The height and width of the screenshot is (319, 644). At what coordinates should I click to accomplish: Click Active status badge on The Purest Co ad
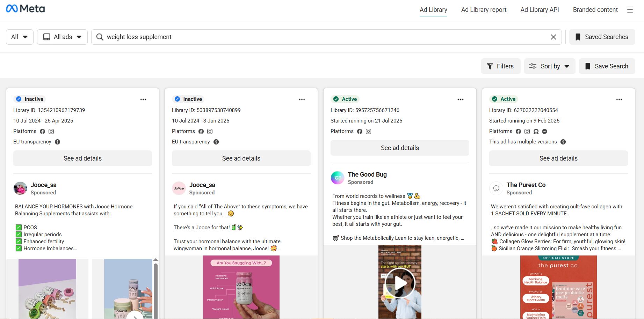point(504,99)
